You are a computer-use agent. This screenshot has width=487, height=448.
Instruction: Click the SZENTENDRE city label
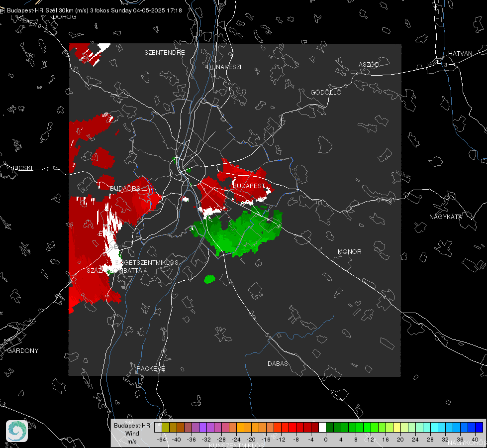[x=165, y=53]
